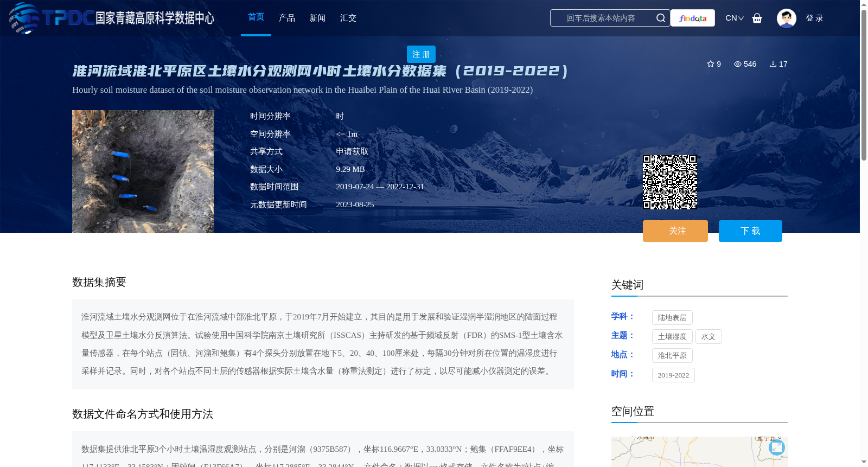
Task: Click the 主题 label
Action: click(x=622, y=335)
